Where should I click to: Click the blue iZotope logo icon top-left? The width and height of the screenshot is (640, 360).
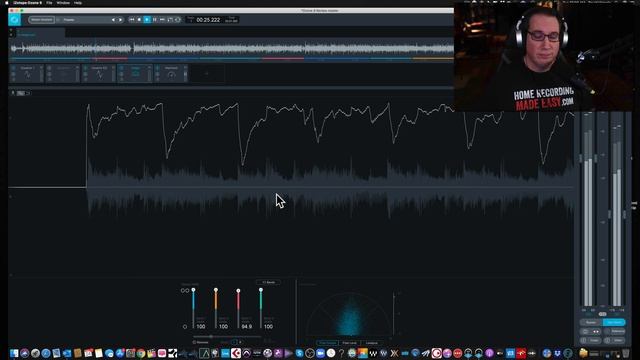14,19
